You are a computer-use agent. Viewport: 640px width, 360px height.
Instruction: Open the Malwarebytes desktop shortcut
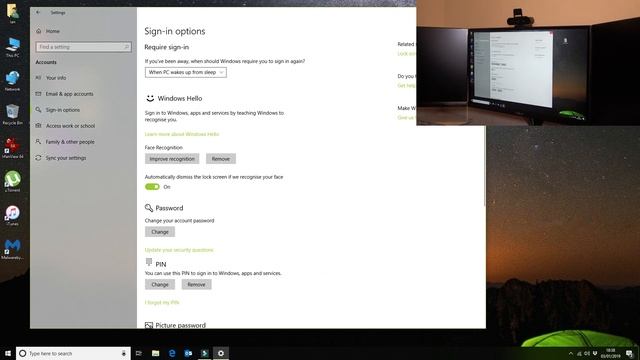tap(13, 249)
